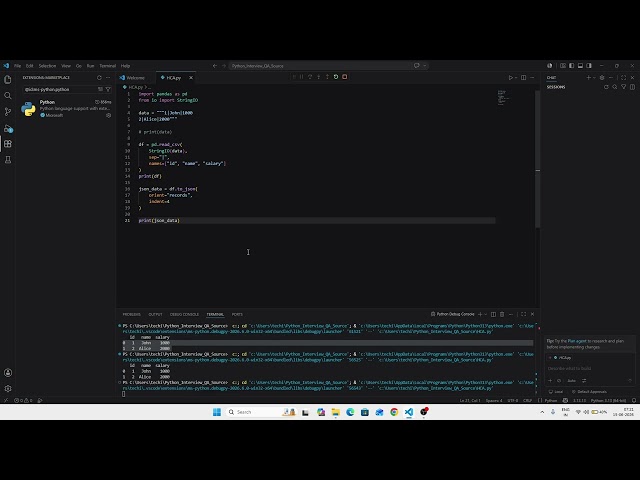The image size is (640, 480).
Task: Run the Python file with play button
Action: (x=510, y=78)
